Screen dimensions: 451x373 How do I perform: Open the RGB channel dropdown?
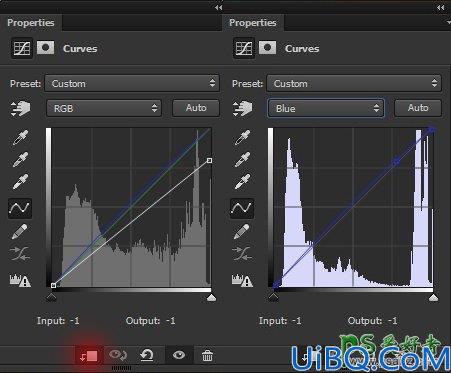pos(104,108)
